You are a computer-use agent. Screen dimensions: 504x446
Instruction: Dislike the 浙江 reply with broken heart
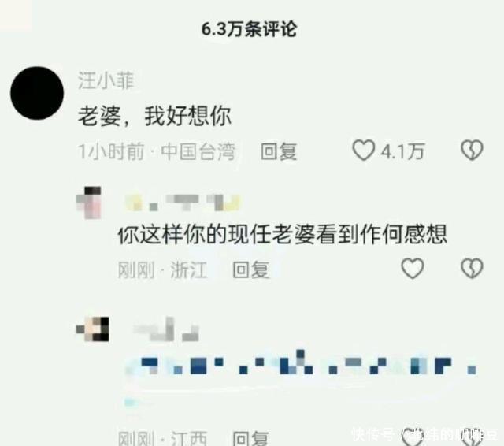pyautogui.click(x=472, y=268)
